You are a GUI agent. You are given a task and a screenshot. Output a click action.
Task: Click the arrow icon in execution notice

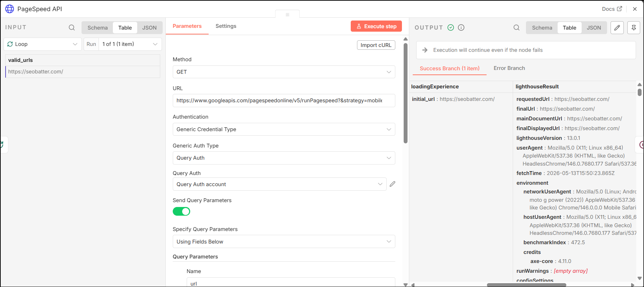(x=425, y=50)
